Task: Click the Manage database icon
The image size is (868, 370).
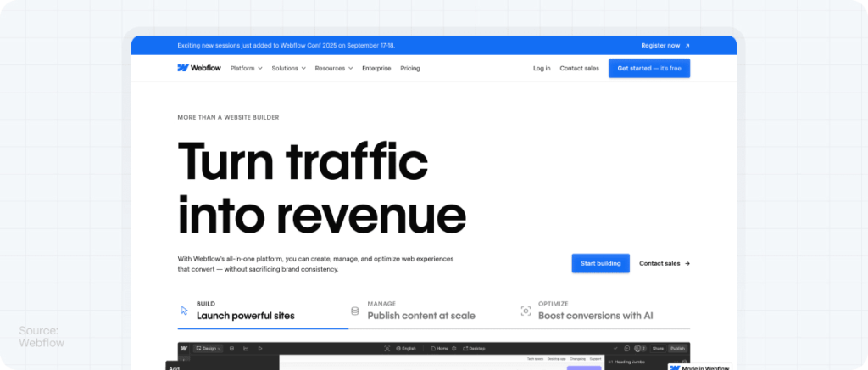Action: [354, 311]
